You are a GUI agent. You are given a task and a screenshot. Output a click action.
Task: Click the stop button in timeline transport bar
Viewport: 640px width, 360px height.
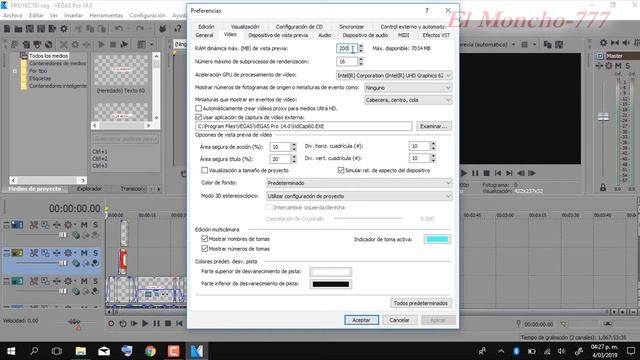coord(168,324)
